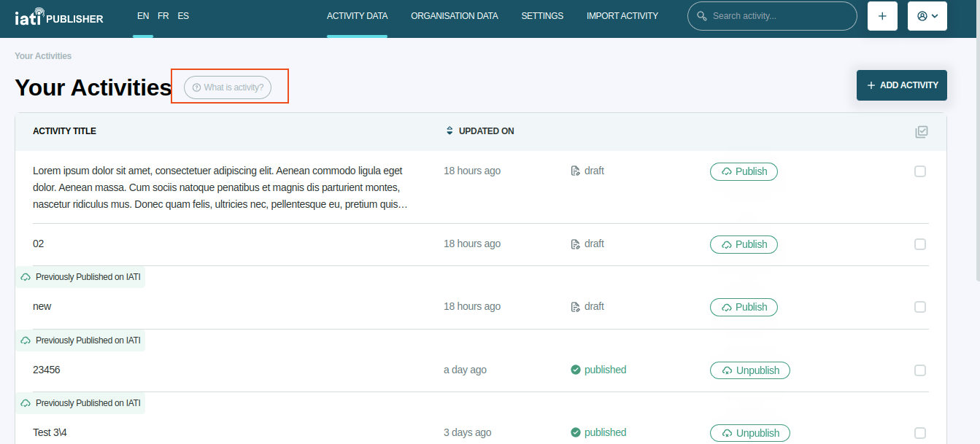Publish the Lorem ipsum activity
980x444 pixels.
tap(744, 171)
